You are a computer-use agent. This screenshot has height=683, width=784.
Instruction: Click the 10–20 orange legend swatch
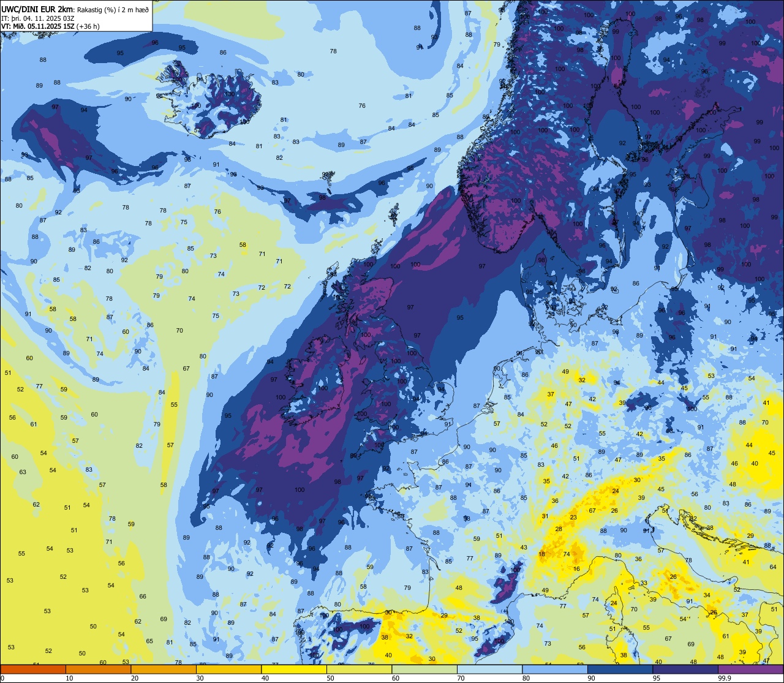point(98,670)
